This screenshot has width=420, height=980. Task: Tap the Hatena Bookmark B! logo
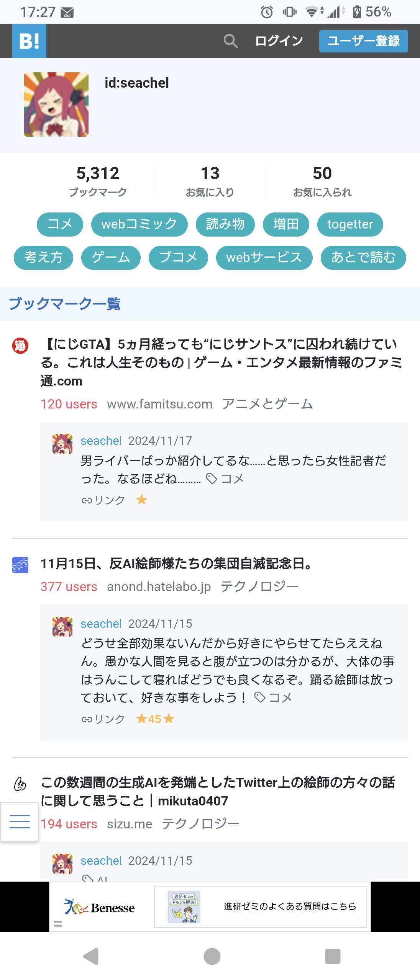point(29,41)
